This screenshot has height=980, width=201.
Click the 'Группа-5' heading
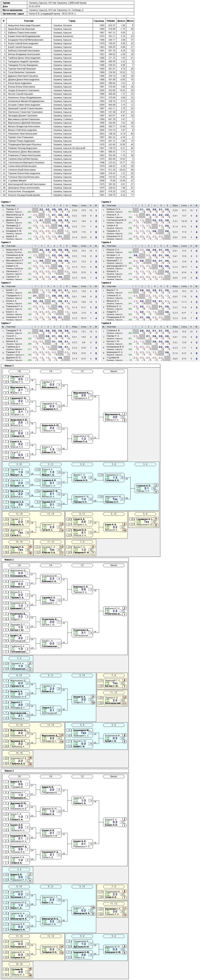click(x=6, y=283)
